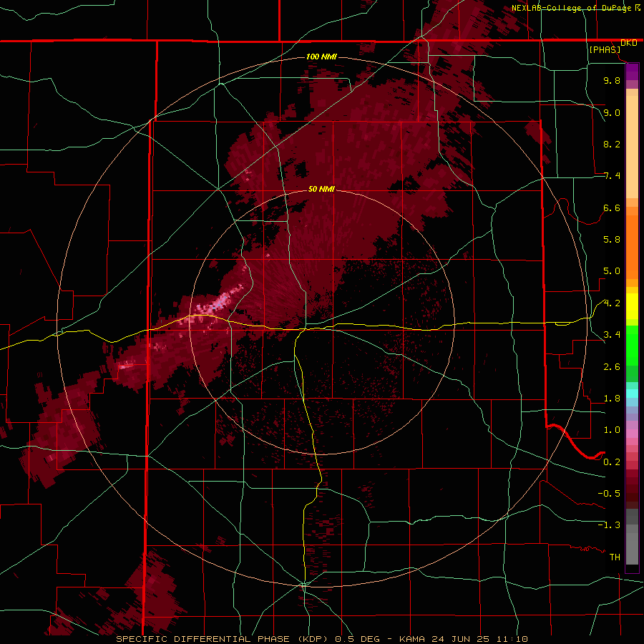644x644 pixels.
Task: Pick the purple swatch atop the color bar
Action: (632, 72)
